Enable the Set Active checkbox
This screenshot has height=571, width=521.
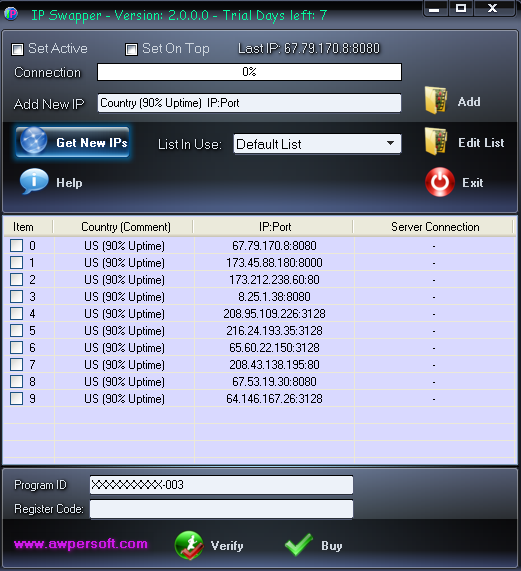coord(17,49)
